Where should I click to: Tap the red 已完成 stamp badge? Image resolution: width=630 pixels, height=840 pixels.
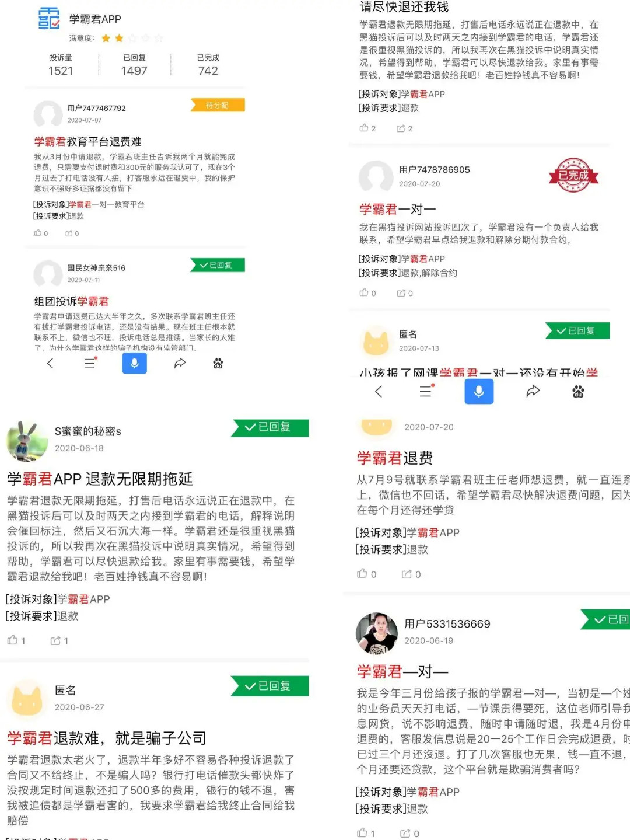point(573,175)
